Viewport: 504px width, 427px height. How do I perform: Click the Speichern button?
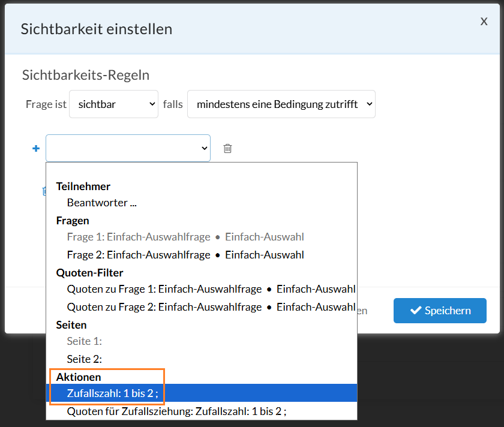(440, 311)
